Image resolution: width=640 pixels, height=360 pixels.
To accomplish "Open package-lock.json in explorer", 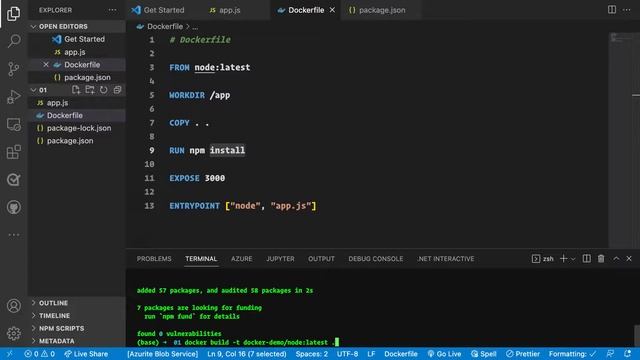I will pyautogui.click(x=77, y=128).
